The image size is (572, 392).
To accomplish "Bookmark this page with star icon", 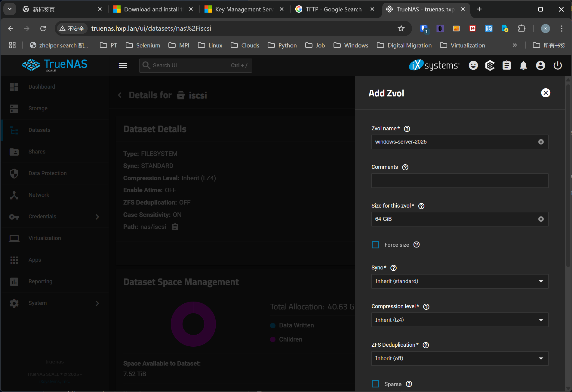I will click(x=401, y=29).
